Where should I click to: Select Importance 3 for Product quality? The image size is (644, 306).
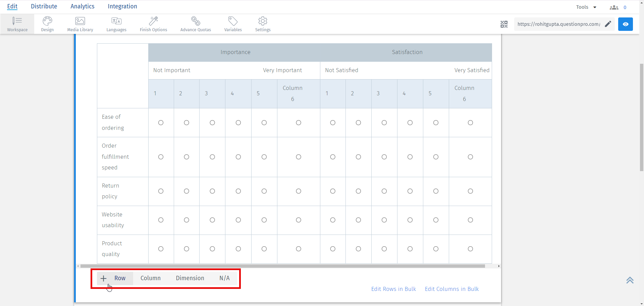point(212,249)
